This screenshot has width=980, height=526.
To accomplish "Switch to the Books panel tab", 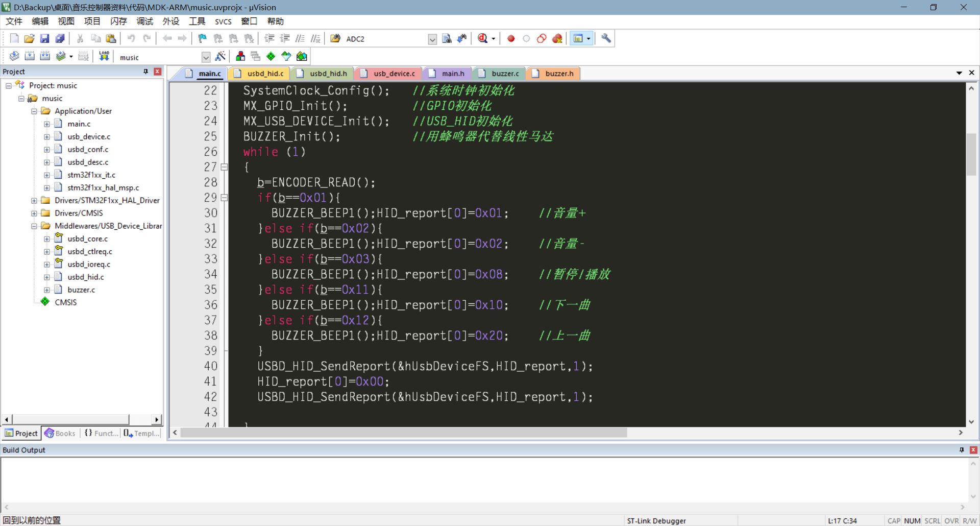I will coord(60,434).
